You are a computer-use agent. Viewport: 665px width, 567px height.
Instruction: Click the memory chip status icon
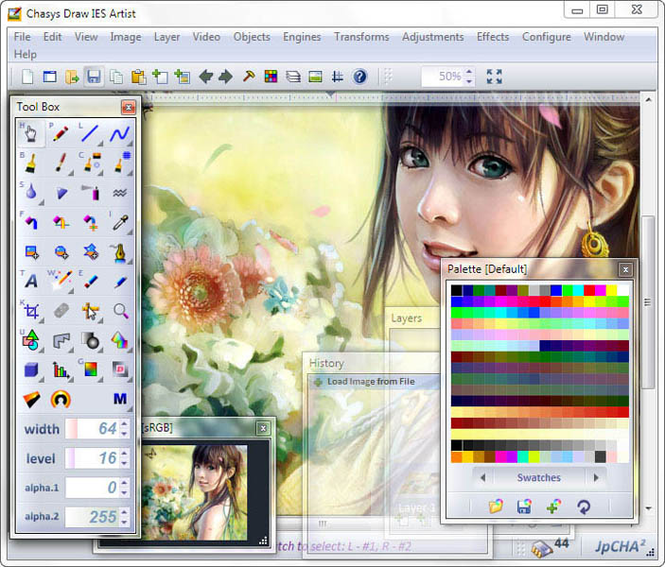point(542,547)
